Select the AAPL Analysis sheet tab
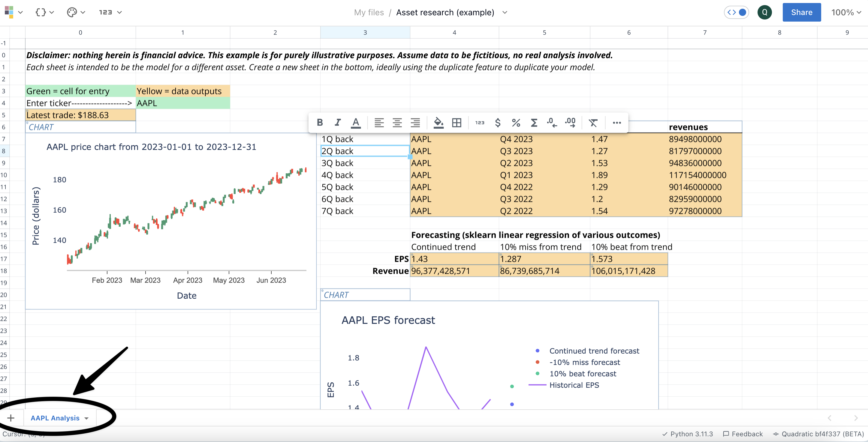868x442 pixels. pos(55,418)
